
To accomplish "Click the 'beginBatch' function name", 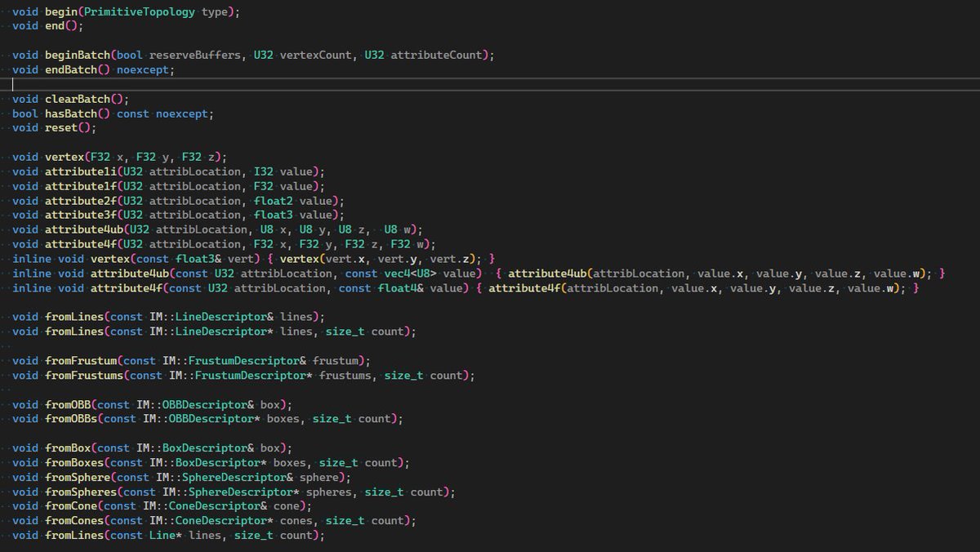I will point(78,56).
